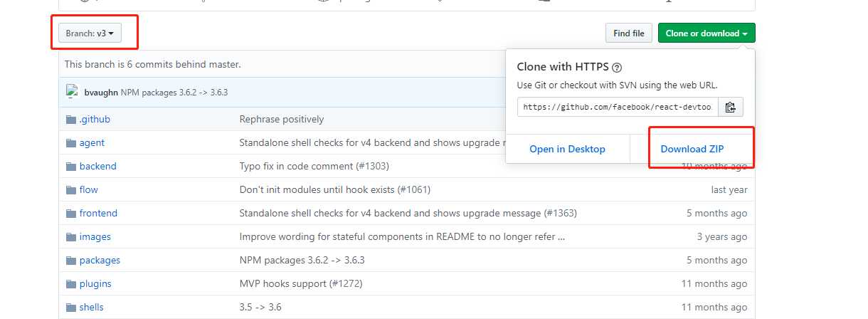Click the backend folder icon
This screenshot has height=319, width=868.
[x=70, y=167]
